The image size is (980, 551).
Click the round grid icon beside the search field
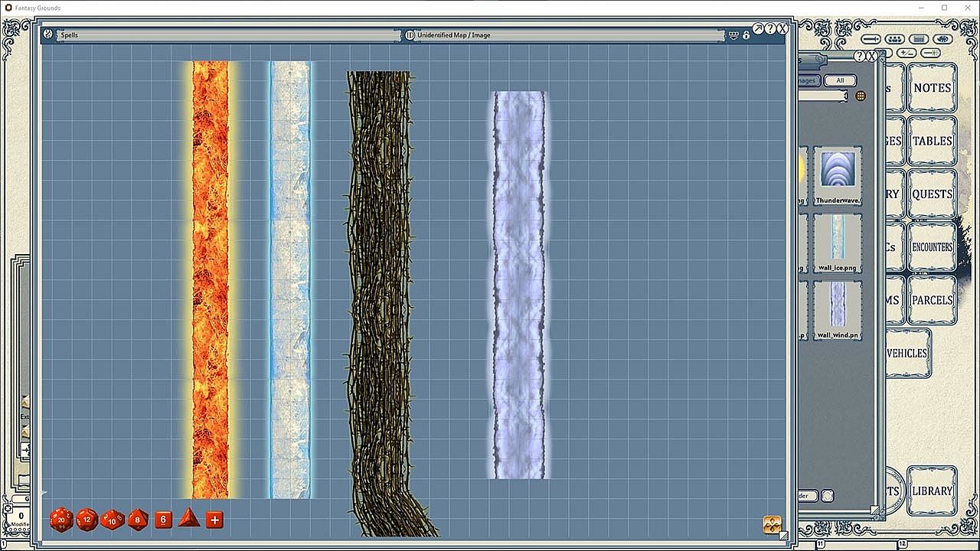tap(861, 96)
